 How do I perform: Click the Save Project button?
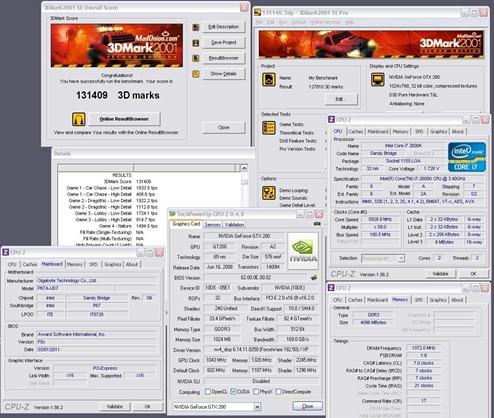point(224,43)
